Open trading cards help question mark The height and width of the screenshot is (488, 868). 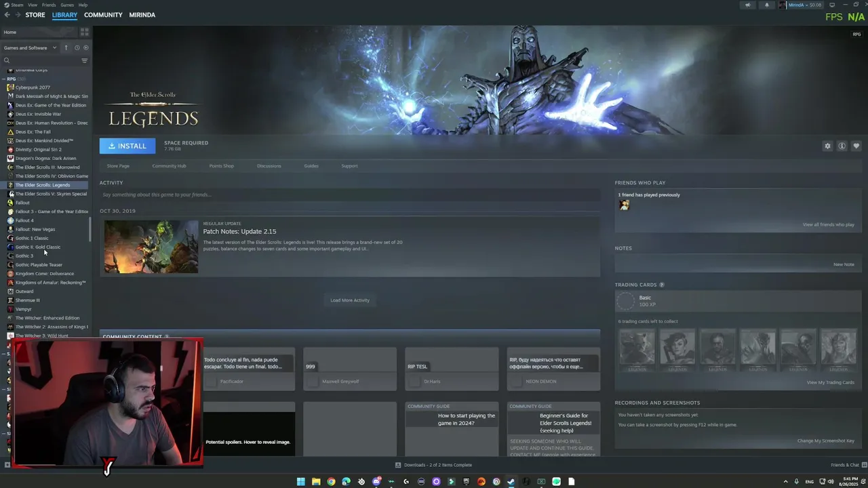662,285
